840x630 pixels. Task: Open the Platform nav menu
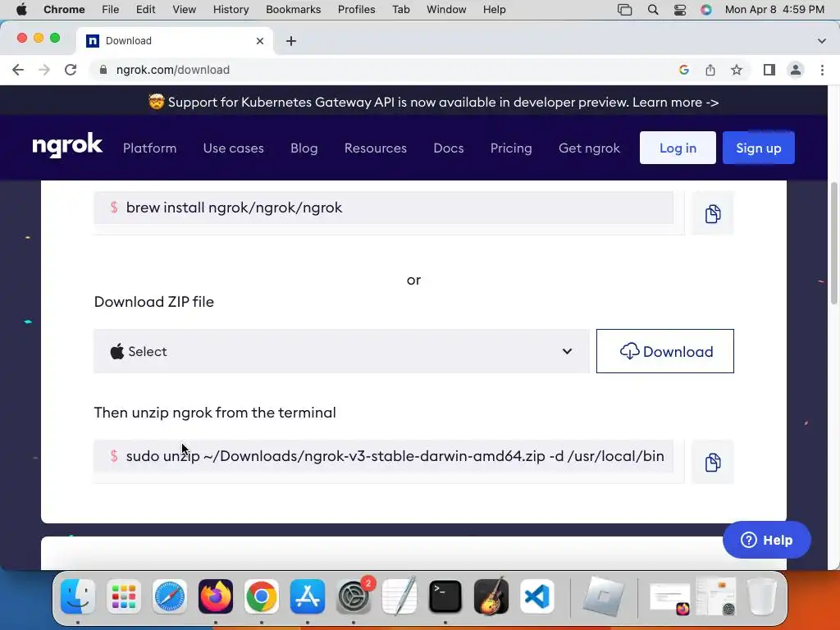(x=149, y=148)
